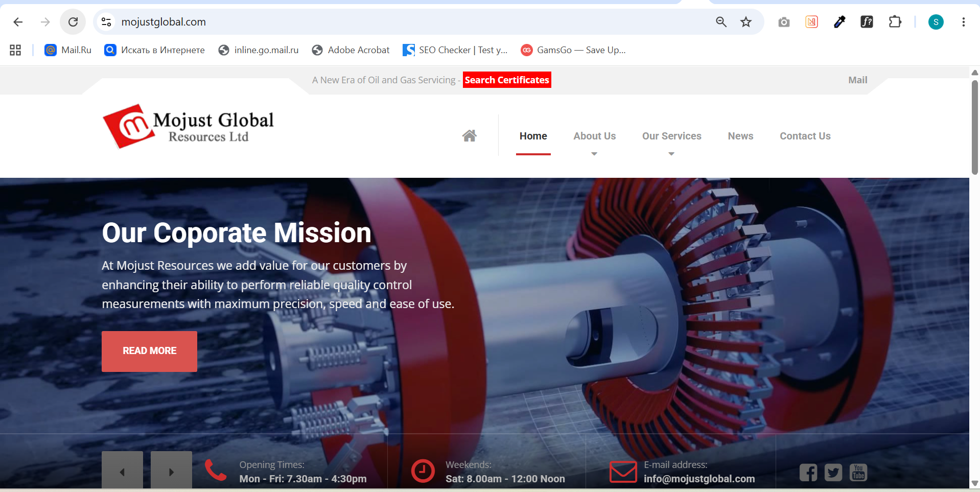Click the camera screenshot extension icon
Screen dimensions: 980x492
pyautogui.click(x=784, y=22)
